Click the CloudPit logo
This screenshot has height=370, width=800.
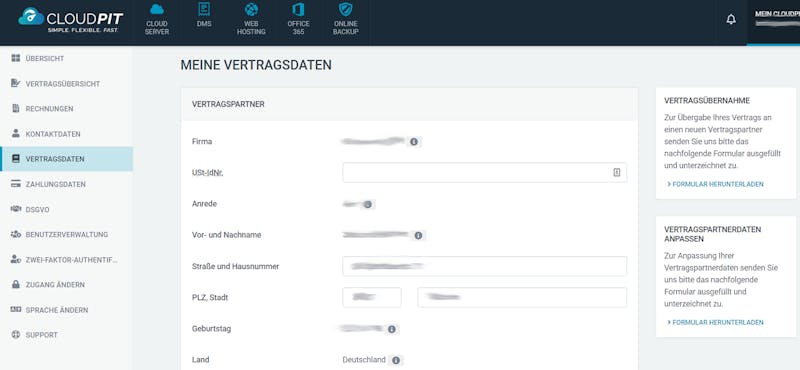click(71, 20)
